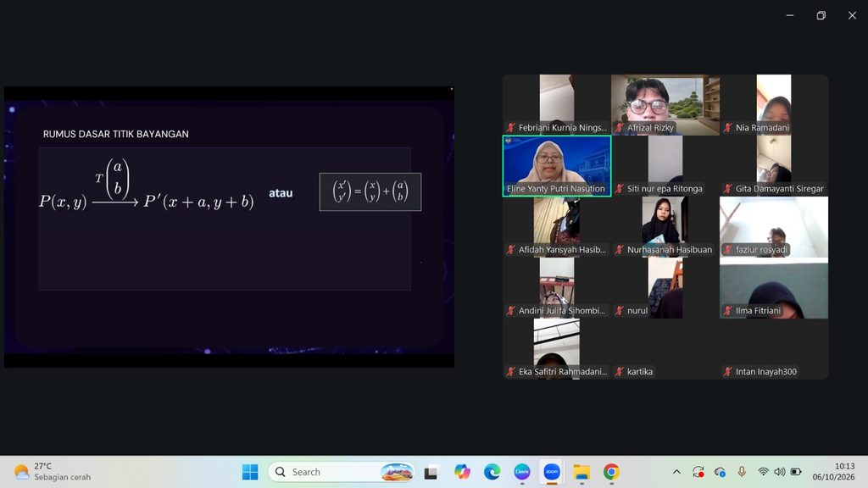Open the Windows Start menu
868x488 pixels.
click(x=250, y=472)
